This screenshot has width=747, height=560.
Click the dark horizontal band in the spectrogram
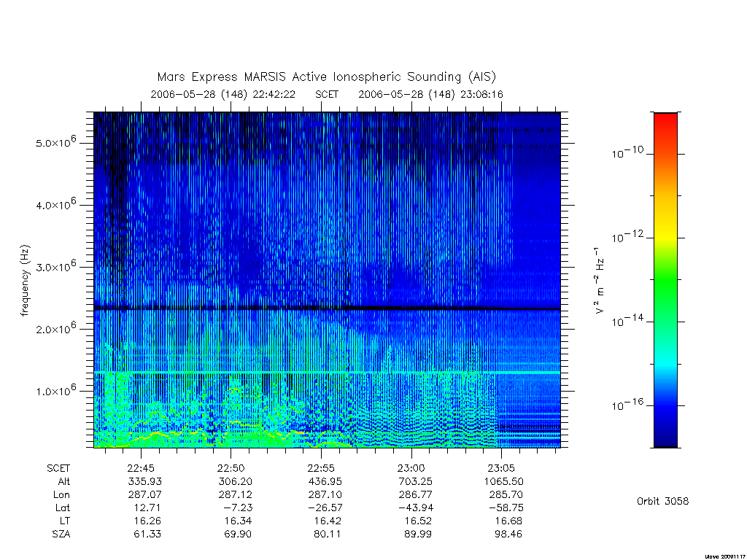click(327, 308)
